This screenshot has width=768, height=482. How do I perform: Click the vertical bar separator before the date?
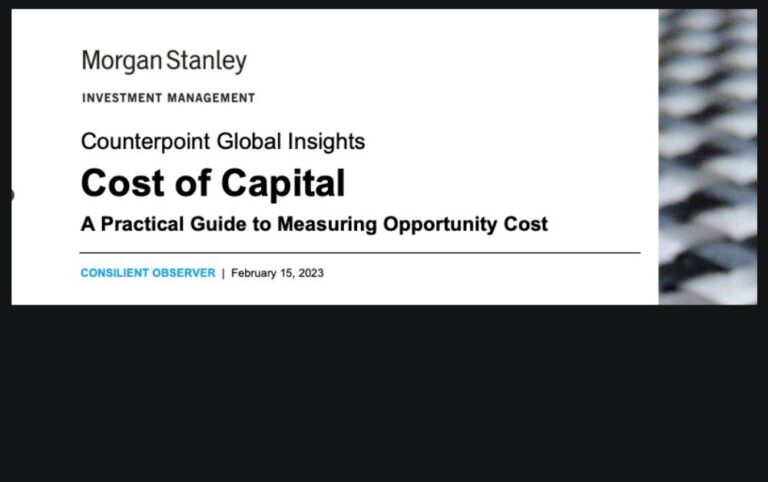coord(223,273)
